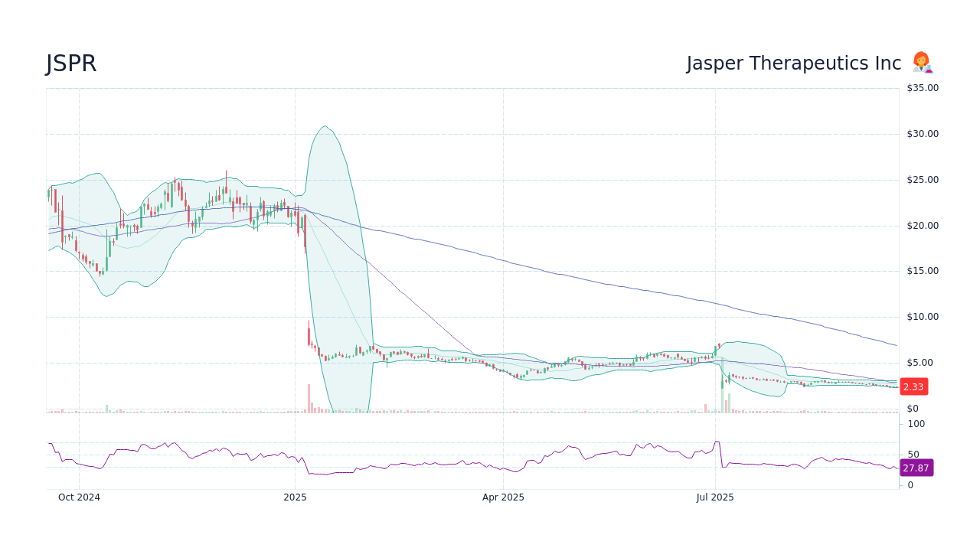Select the Jul 2025 axis label
The image size is (980, 551).
(x=715, y=497)
